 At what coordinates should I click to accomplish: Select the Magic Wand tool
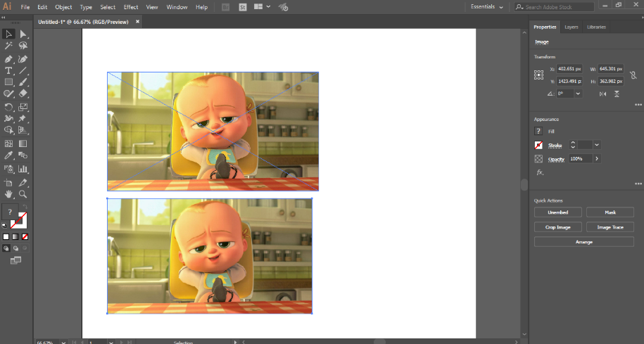click(8, 46)
